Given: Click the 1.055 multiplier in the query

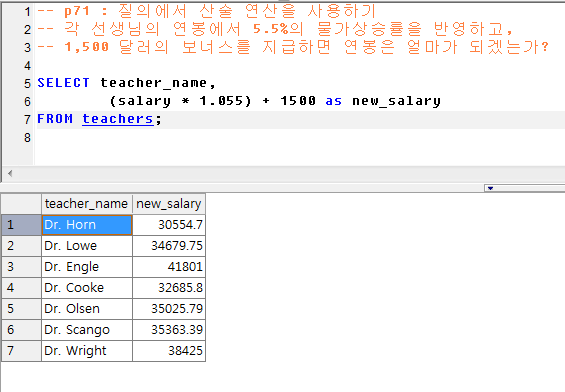Looking at the screenshot, I should 221,101.
